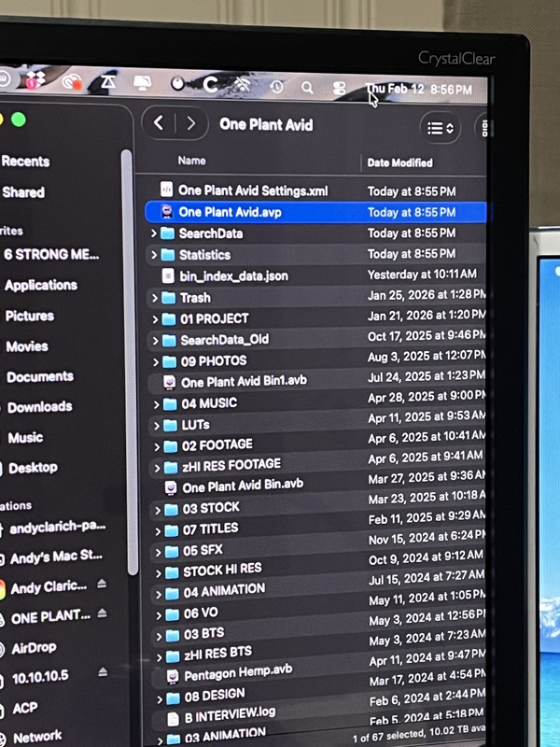This screenshot has height=747, width=560.
Task: Sort files by the Name column
Action: [192, 161]
